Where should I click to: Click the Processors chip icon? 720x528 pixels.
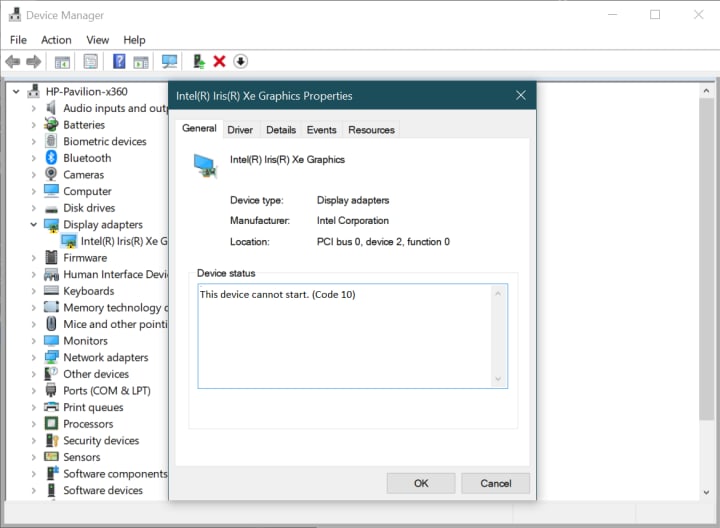point(51,423)
